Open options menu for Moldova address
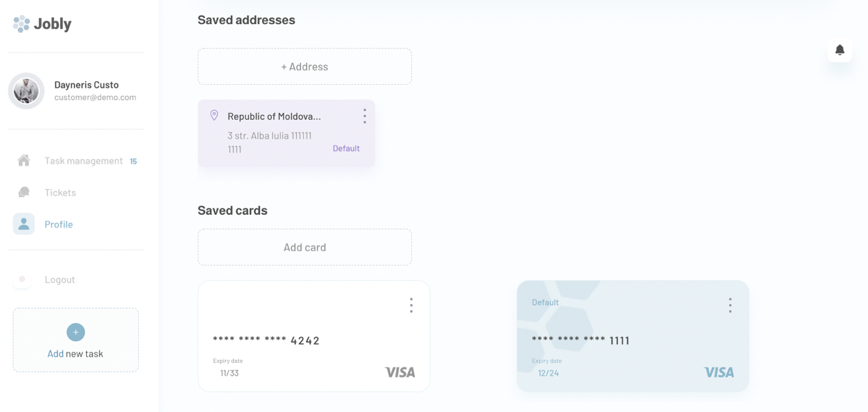Image resolution: width=868 pixels, height=412 pixels. (x=365, y=116)
